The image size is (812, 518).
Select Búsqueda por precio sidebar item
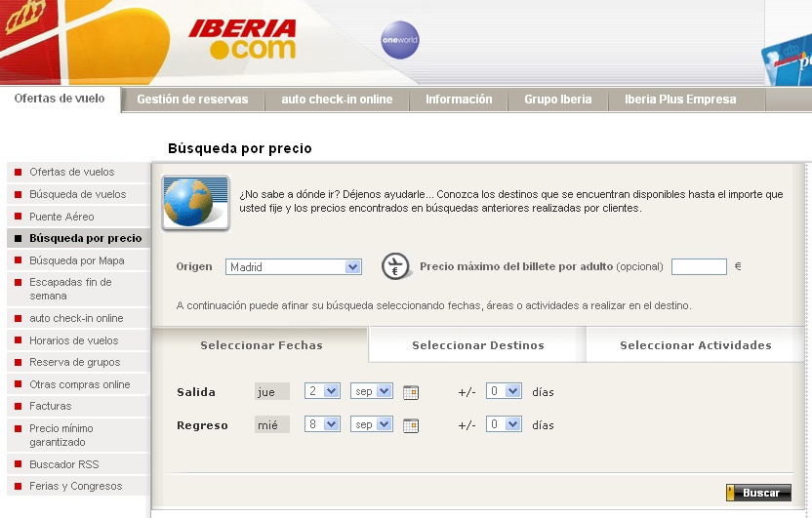[79, 239]
